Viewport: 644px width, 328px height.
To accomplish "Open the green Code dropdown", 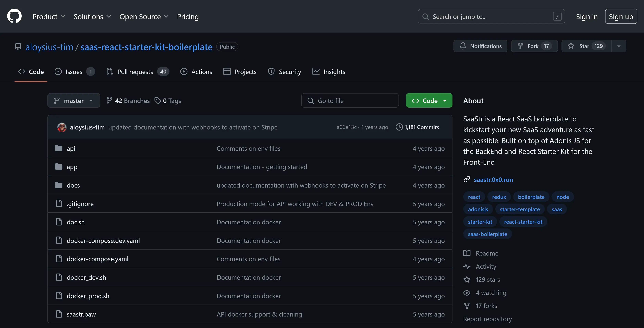I will click(429, 101).
